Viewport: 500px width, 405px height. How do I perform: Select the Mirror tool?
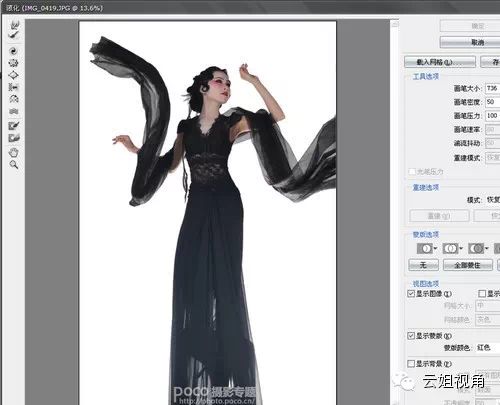[x=14, y=99]
